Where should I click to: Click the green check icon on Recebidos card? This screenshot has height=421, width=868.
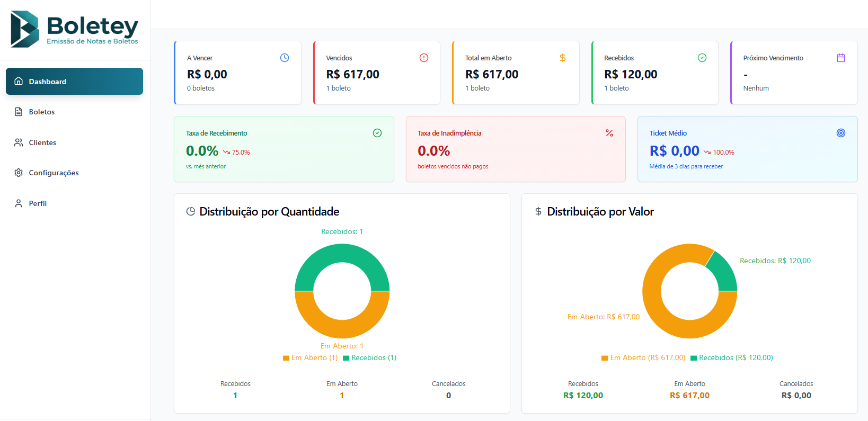pos(702,58)
